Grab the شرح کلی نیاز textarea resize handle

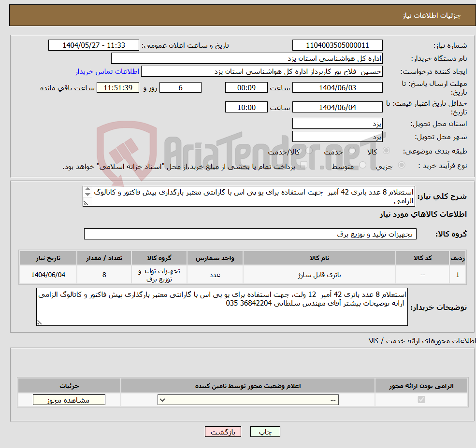tap(86, 204)
